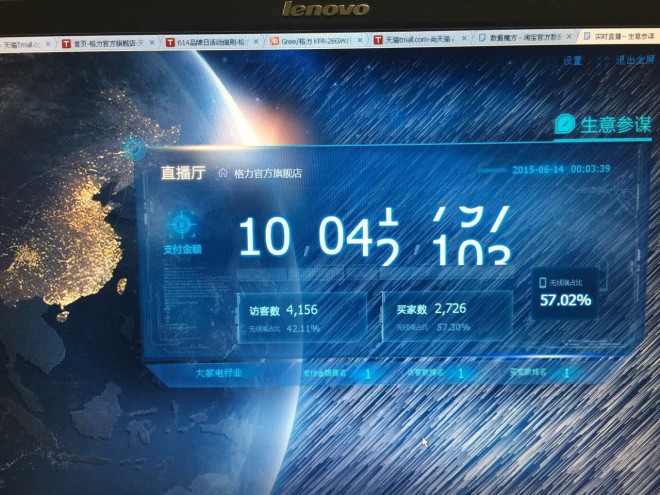Click the 访客数 4,156 panel

click(302, 318)
